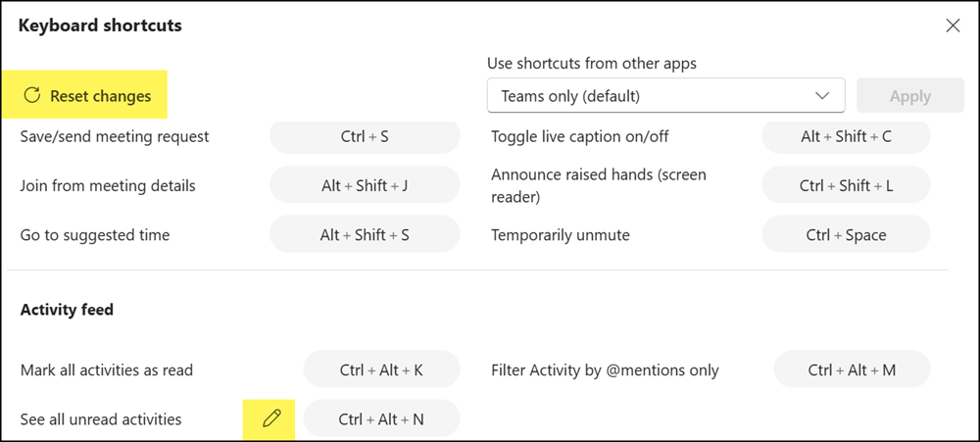Screen dimensions: 980x442
Task: Click the Alt + Shift + S shortcut field
Action: pos(365,234)
